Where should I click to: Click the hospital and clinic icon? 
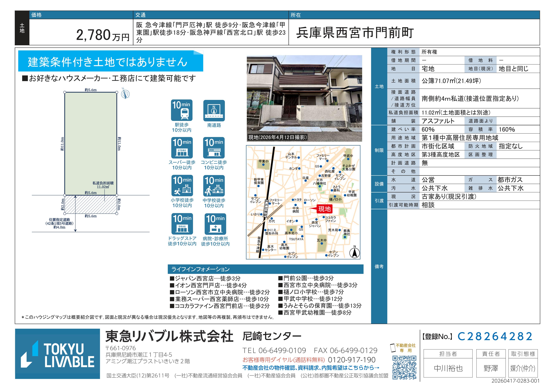click(215, 224)
